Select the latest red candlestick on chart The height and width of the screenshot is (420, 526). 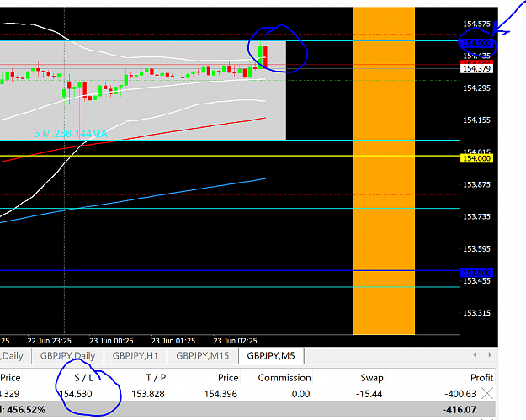[x=266, y=57]
